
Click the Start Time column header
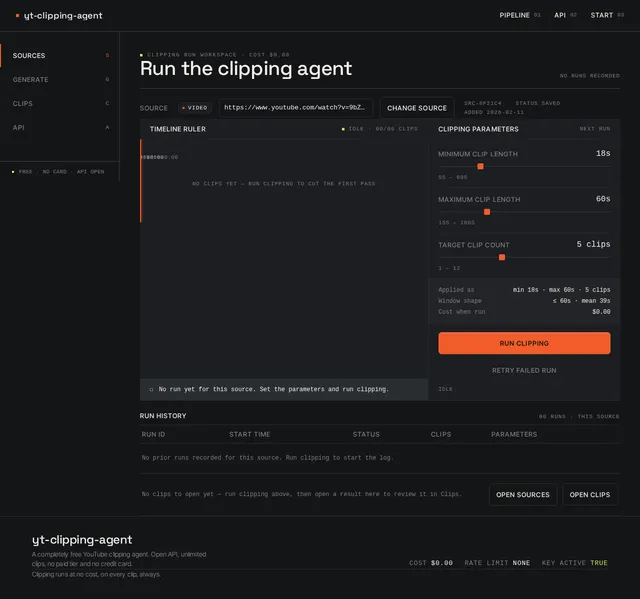249,435
